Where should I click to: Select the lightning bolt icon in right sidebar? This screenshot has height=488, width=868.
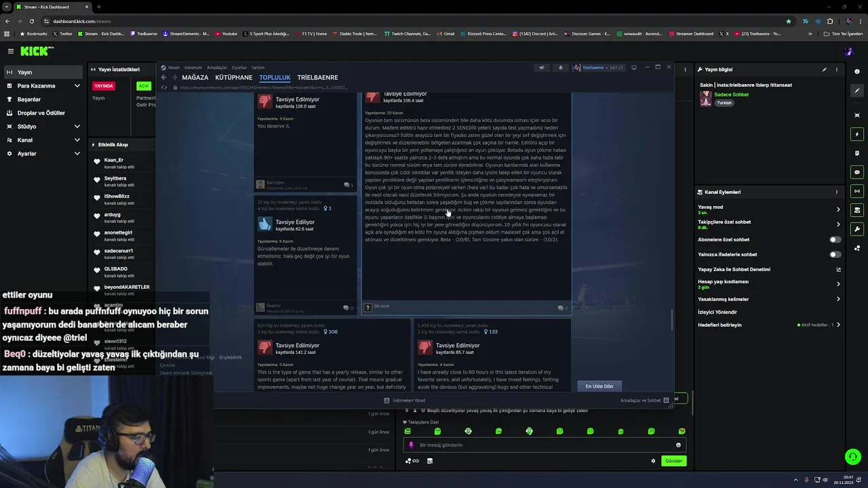pyautogui.click(x=857, y=134)
